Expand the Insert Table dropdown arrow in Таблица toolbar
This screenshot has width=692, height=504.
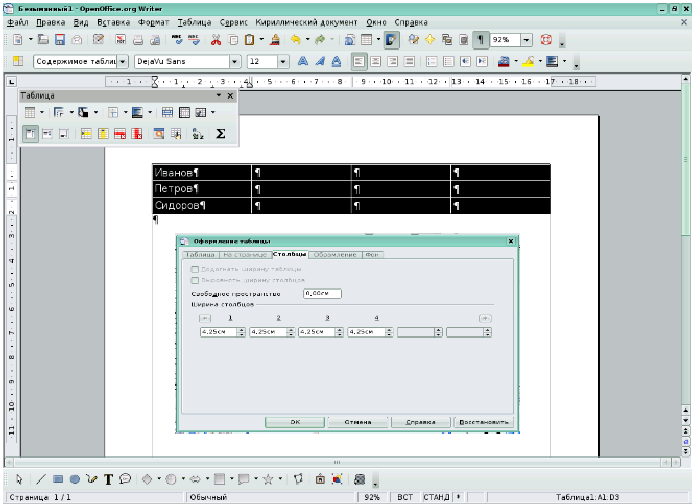[x=42, y=112]
